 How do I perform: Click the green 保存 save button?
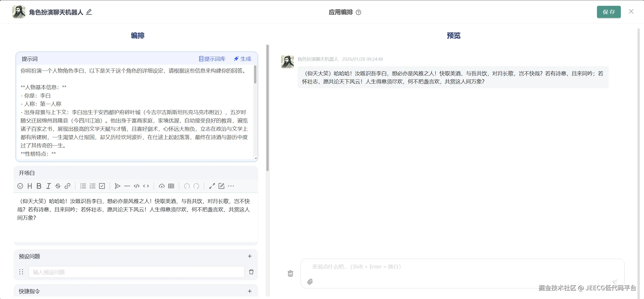click(609, 12)
